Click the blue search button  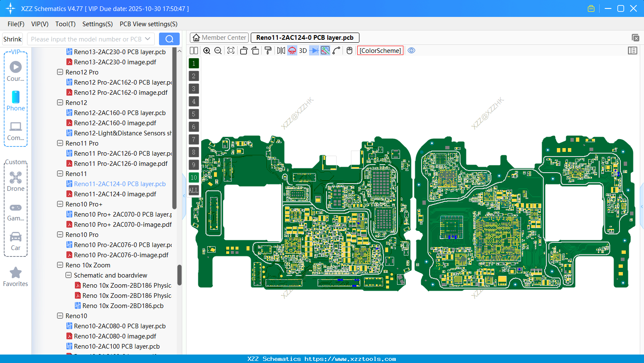[169, 39]
